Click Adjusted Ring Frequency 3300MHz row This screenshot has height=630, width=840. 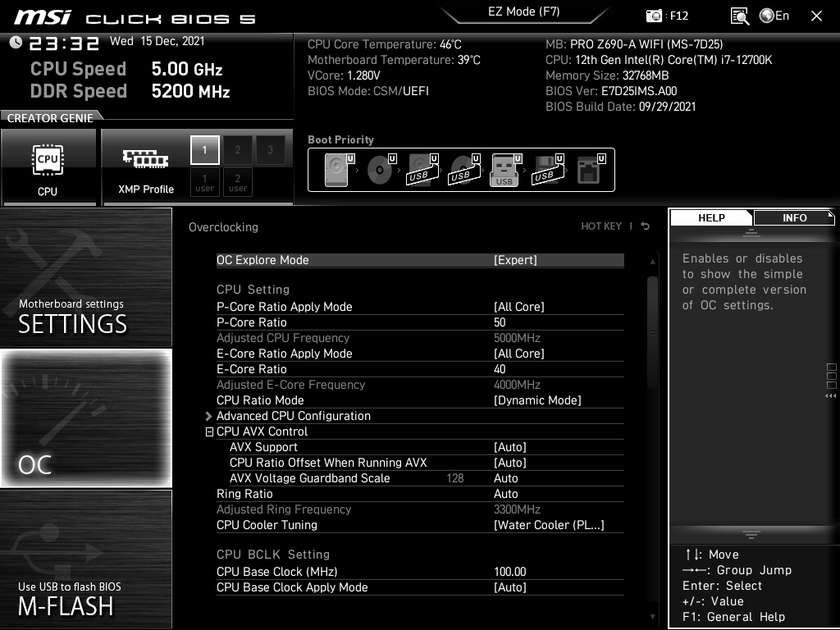coord(420,509)
